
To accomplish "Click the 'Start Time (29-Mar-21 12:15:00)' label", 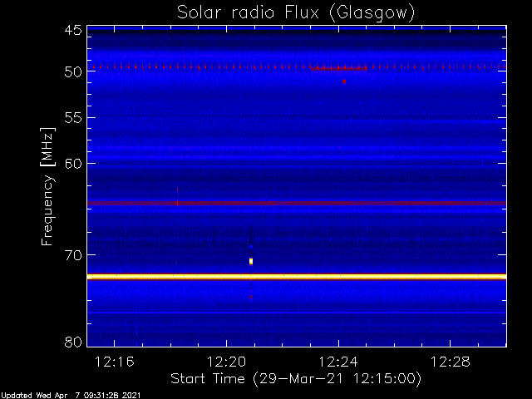I will pyautogui.click(x=296, y=379).
